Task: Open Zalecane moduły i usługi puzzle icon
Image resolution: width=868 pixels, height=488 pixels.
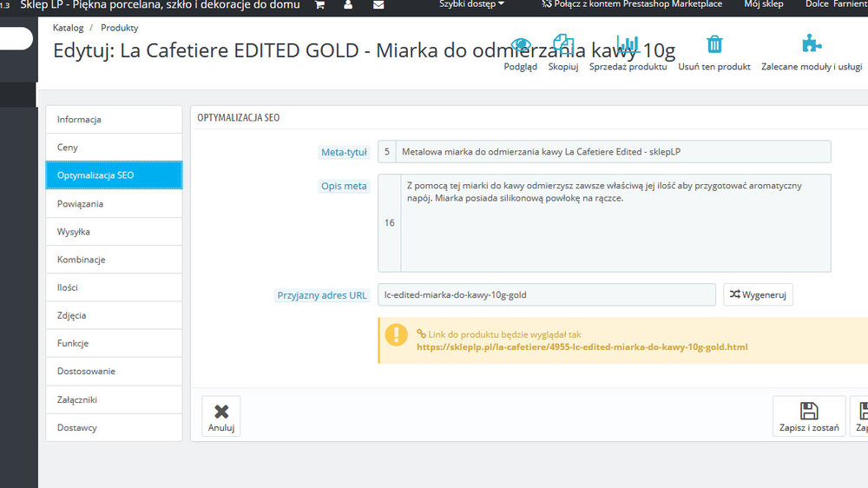Action: coord(812,43)
